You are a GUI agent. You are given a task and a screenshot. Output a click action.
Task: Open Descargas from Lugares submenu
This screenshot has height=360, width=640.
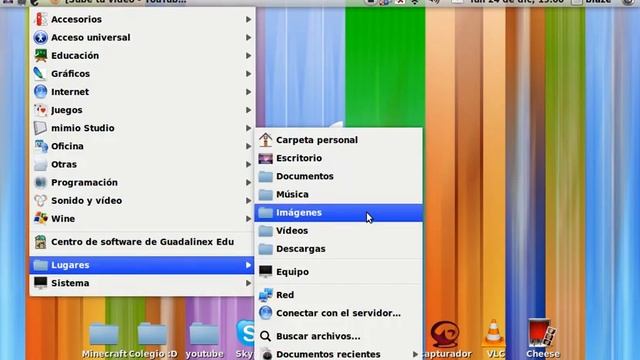point(339,249)
